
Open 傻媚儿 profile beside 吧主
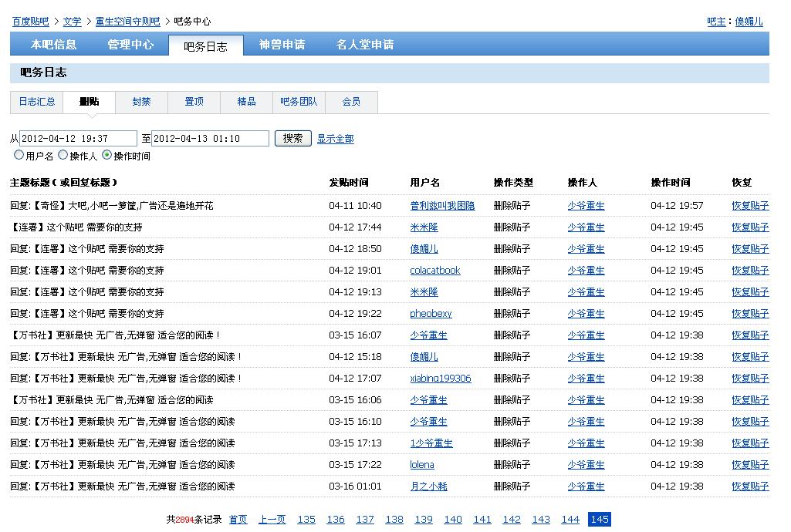point(749,21)
